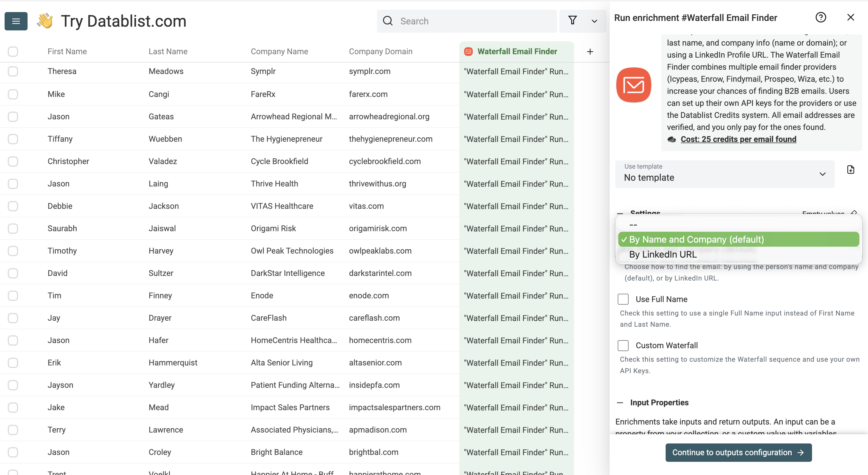Select the Mike Cangi row checkbox
Image resolution: width=868 pixels, height=475 pixels.
click(13, 94)
